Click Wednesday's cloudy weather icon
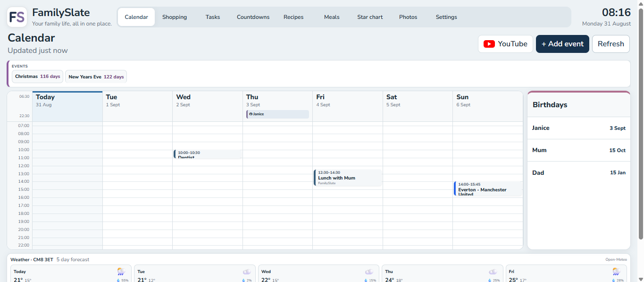 [x=369, y=272]
